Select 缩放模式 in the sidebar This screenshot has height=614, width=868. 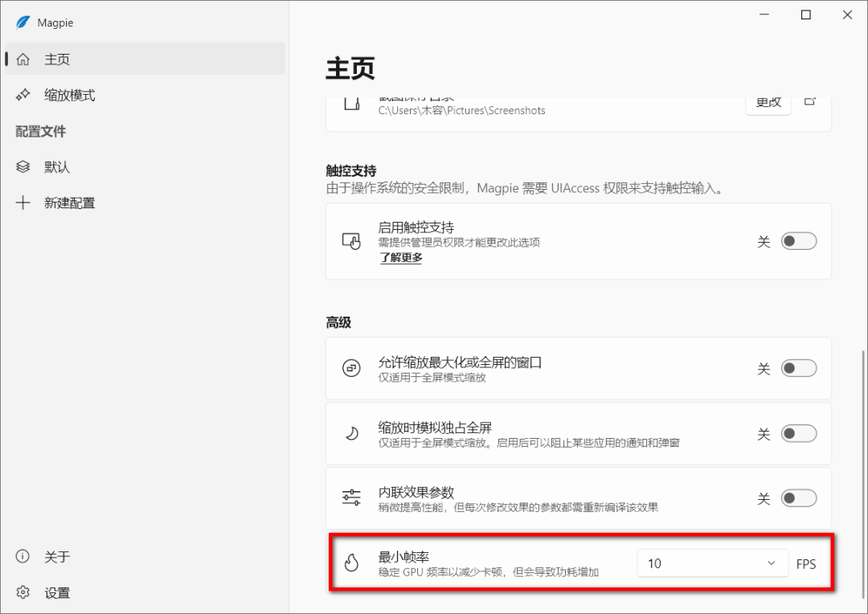point(69,95)
